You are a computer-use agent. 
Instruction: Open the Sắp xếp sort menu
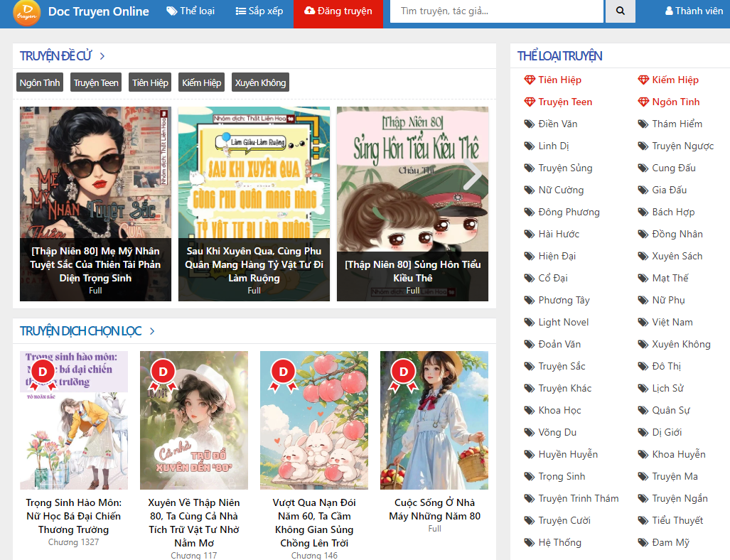259,11
